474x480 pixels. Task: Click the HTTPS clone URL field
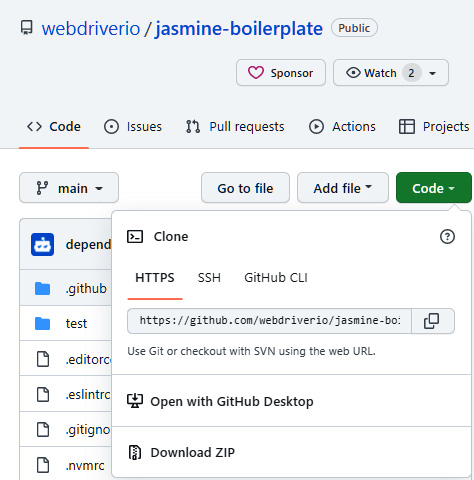click(x=269, y=321)
